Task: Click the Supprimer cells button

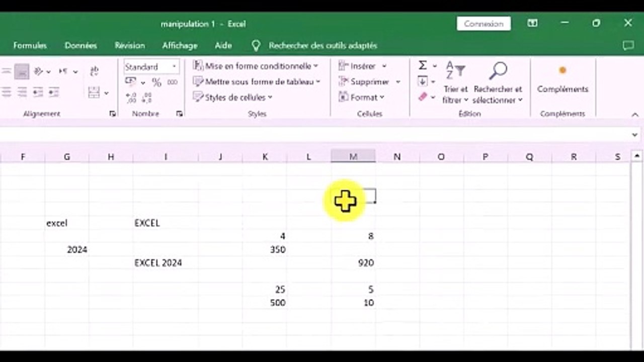Action: (364, 81)
